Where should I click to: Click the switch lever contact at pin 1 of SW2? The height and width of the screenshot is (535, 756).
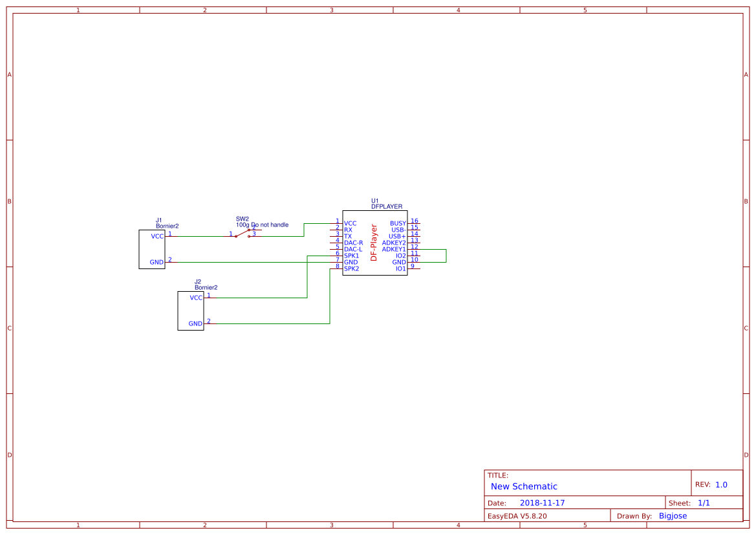pyautogui.click(x=236, y=236)
